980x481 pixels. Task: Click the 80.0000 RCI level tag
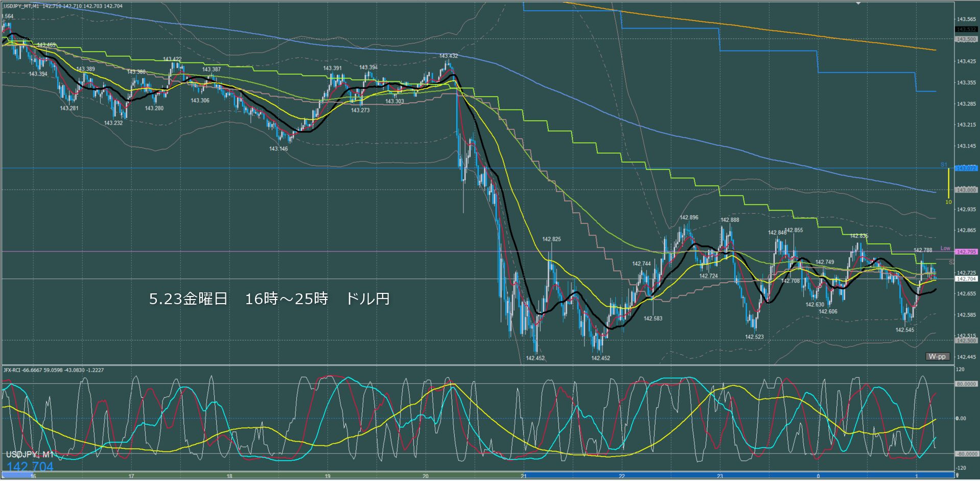[966, 384]
